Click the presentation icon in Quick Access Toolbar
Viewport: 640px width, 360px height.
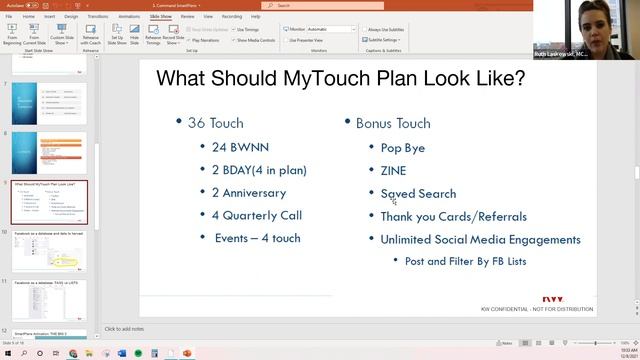(x=78, y=6)
